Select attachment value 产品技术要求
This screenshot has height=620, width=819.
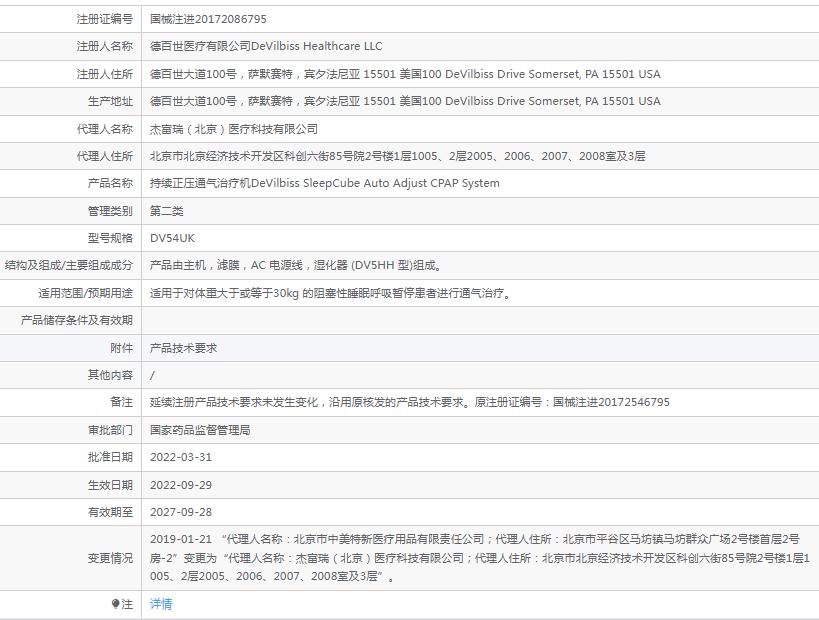tap(183, 348)
